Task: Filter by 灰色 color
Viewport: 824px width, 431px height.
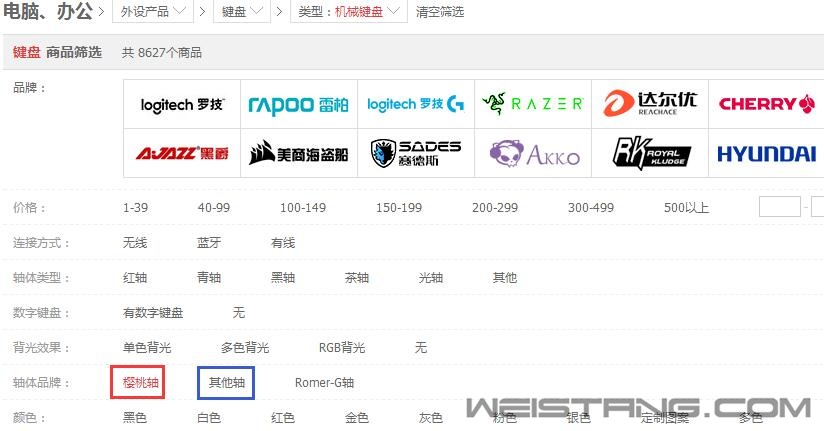Action: [431, 418]
